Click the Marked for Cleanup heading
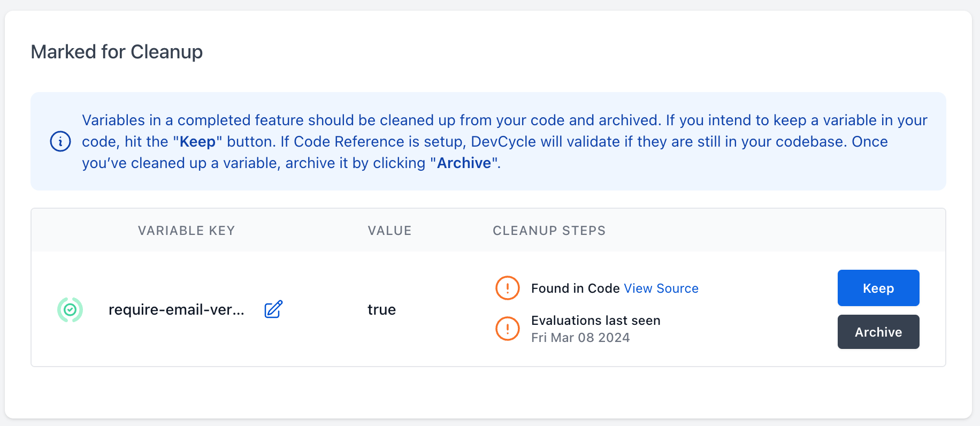The width and height of the screenshot is (980, 426). tap(117, 52)
